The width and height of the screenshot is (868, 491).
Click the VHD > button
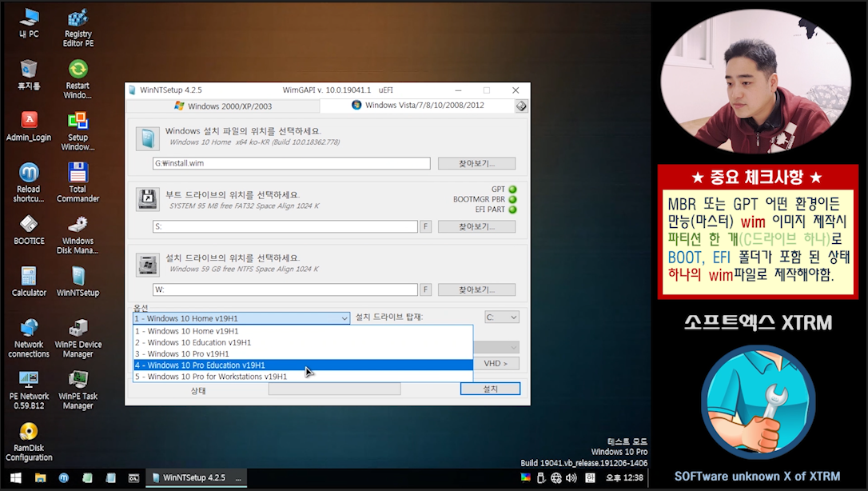pos(496,363)
